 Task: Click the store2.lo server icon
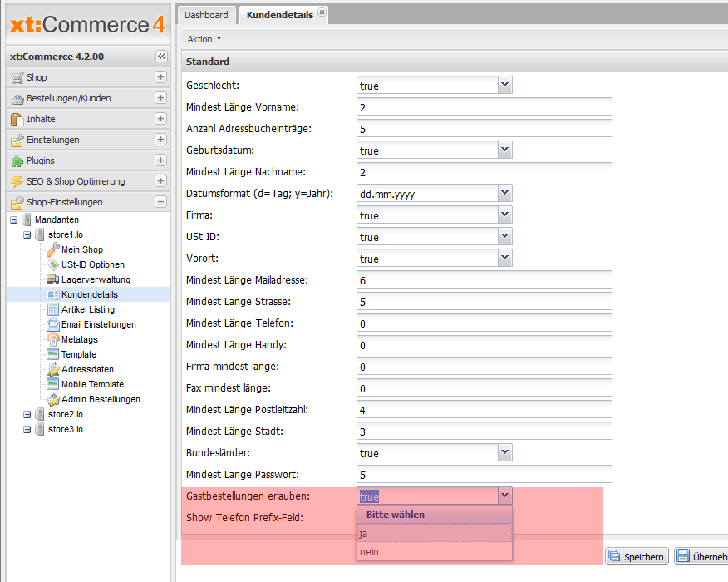[x=40, y=414]
